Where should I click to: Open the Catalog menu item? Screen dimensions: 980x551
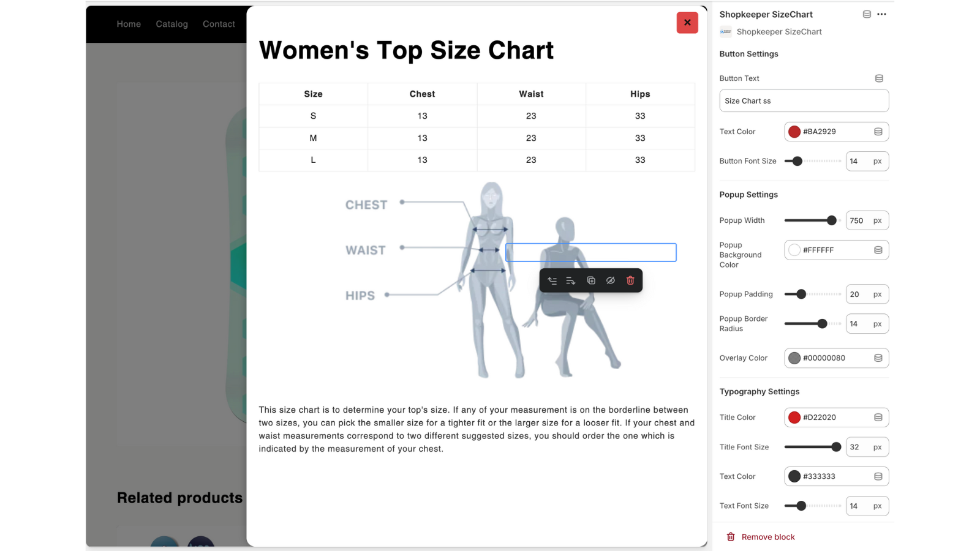tap(171, 24)
